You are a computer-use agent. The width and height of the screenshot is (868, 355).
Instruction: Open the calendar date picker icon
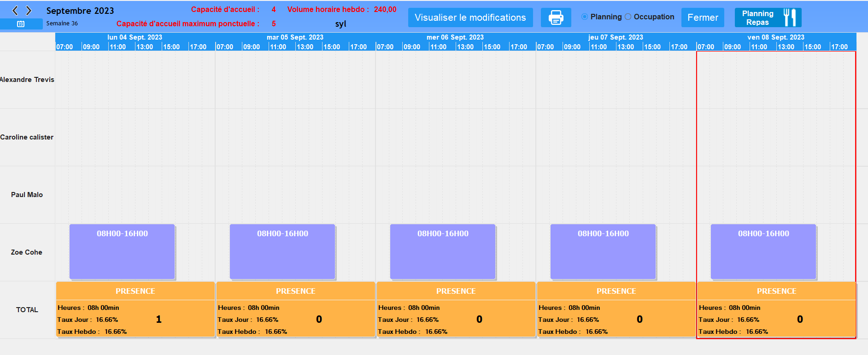click(x=21, y=24)
